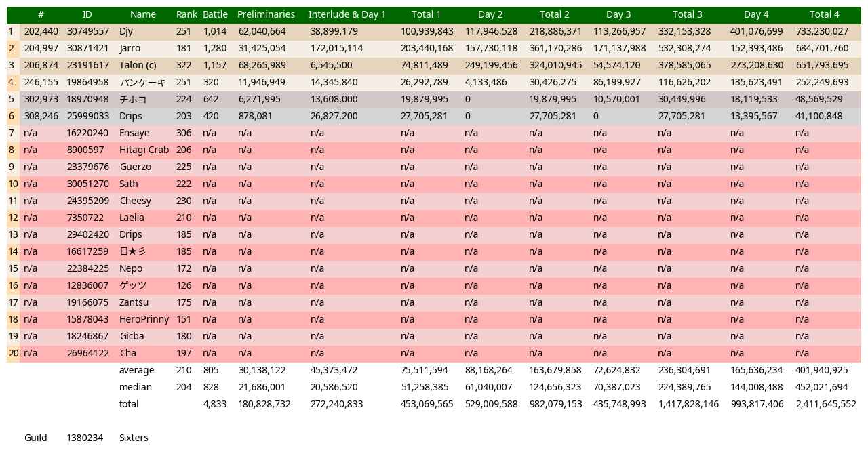This screenshot has width=868, height=454.
Task: Select the name cell 'Cheesy'
Action: click(x=136, y=201)
